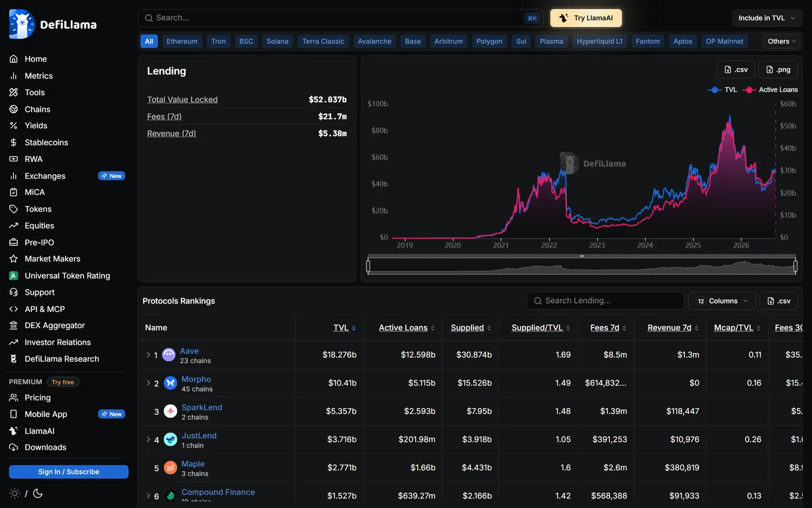Click the DefiLlama logo icon

pyautogui.click(x=22, y=24)
